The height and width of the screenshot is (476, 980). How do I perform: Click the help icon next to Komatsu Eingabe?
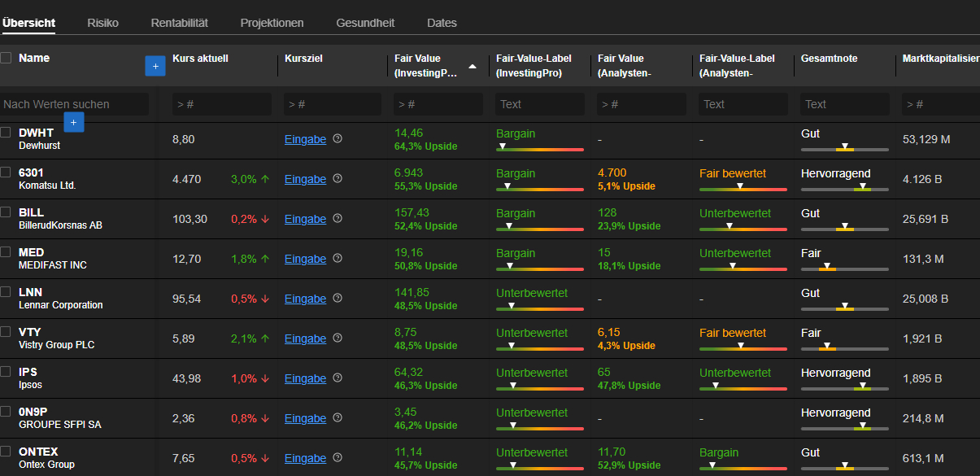(338, 178)
